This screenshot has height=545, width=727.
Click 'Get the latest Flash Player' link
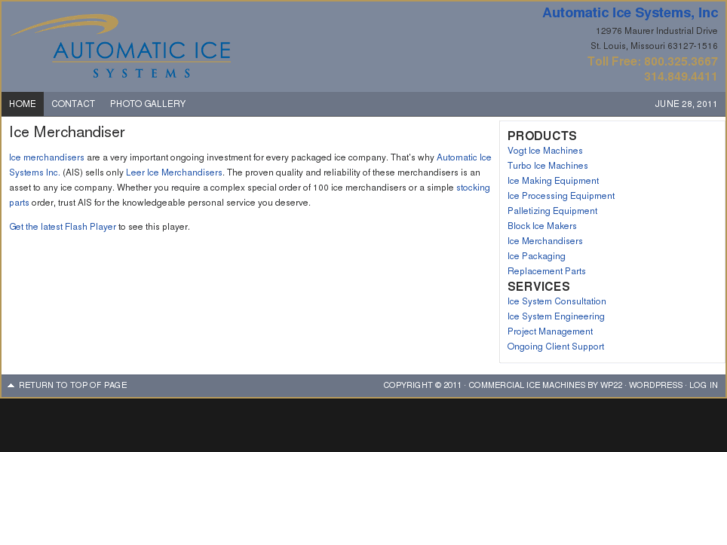[x=63, y=227]
